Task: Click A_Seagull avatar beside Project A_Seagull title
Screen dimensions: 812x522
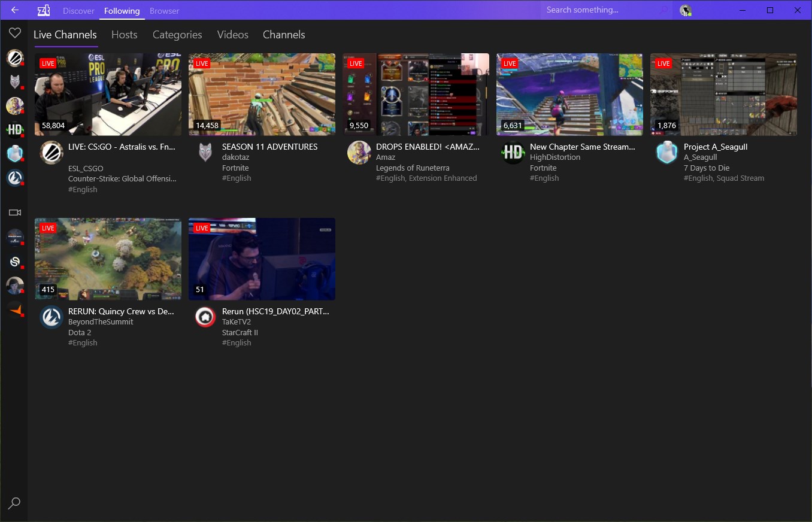Action: (x=667, y=153)
